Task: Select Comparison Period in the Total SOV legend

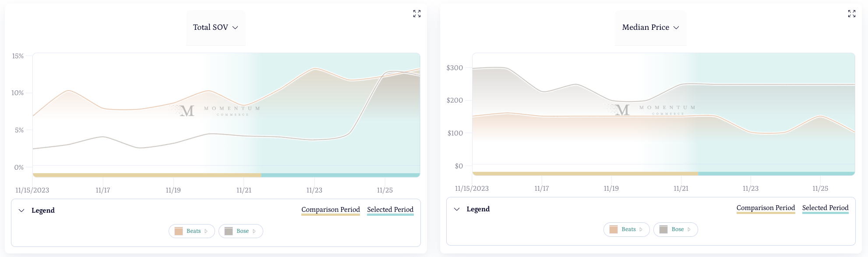Action: click(x=331, y=210)
